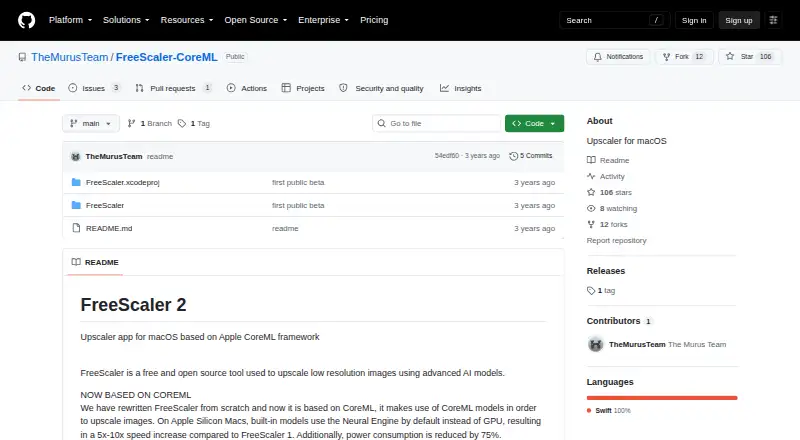Open the main branch dropdown
The image size is (800, 440).
coord(91,124)
